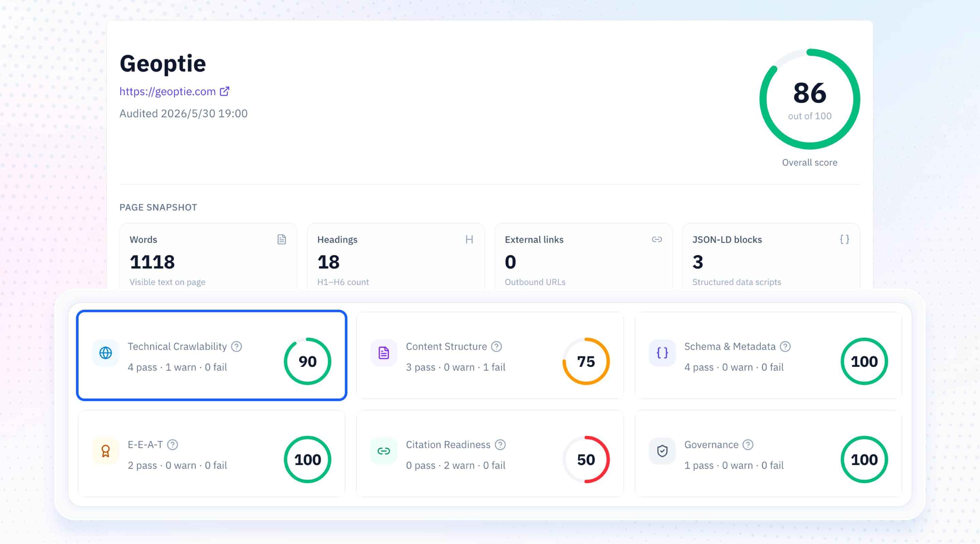Click the Overall score 86 ring

(x=810, y=99)
